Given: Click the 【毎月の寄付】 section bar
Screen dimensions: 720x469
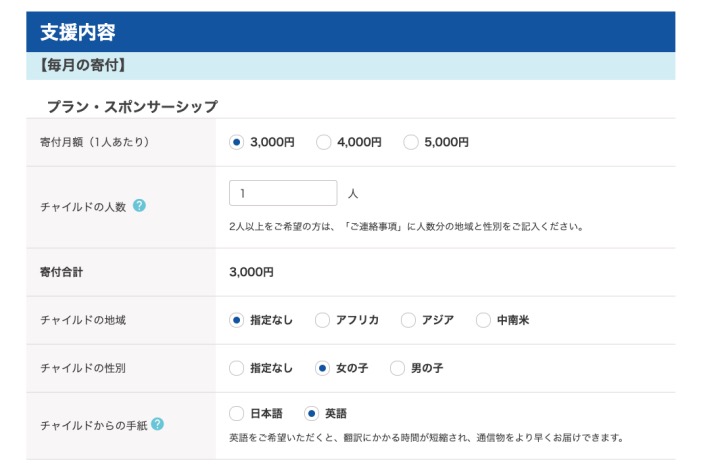Looking at the screenshot, I should click(x=350, y=66).
